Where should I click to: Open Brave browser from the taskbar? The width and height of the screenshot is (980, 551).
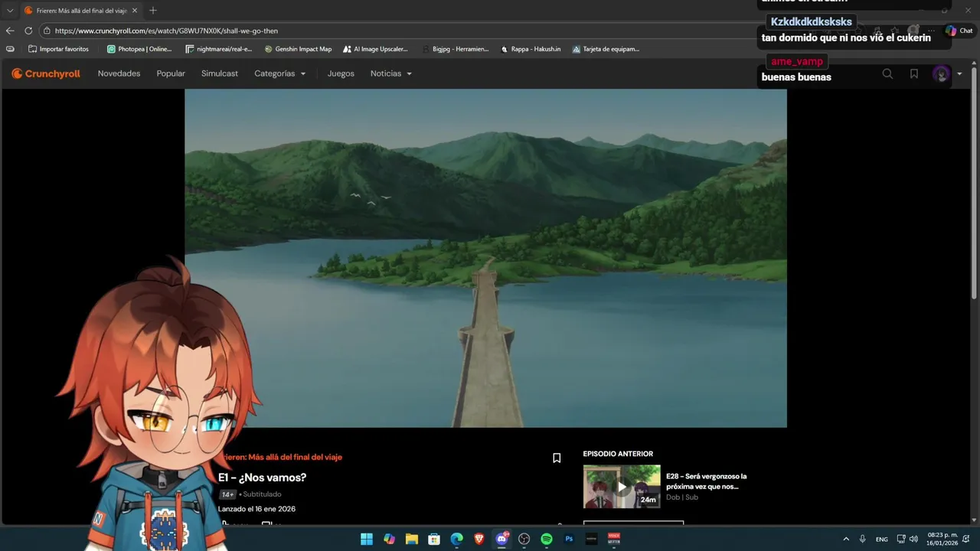click(x=479, y=539)
